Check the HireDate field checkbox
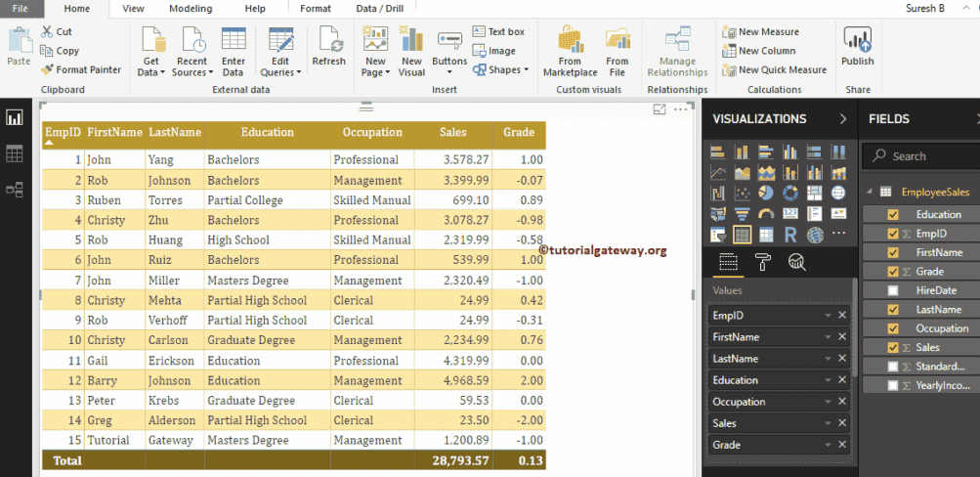The width and height of the screenshot is (980, 477). [x=893, y=290]
